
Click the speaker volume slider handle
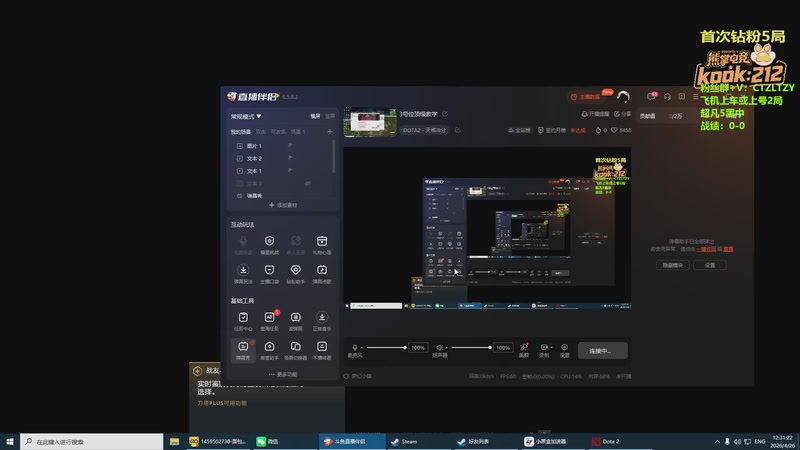point(490,347)
